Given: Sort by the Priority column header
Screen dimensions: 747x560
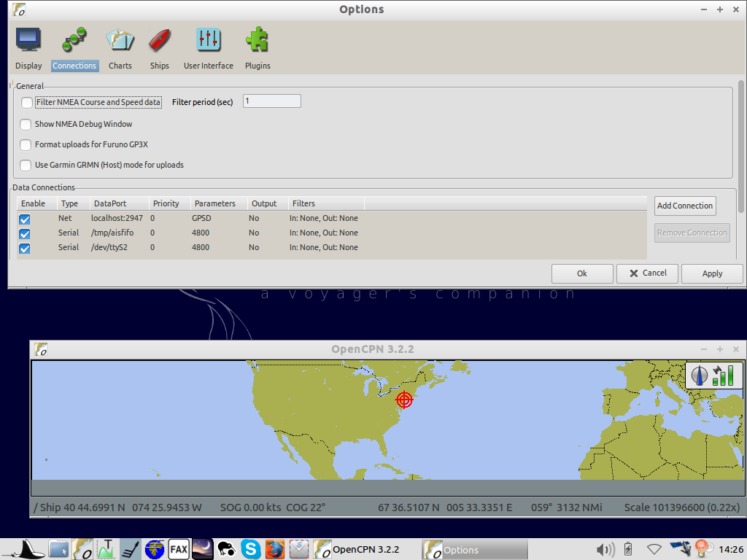Looking at the screenshot, I should [170, 204].
